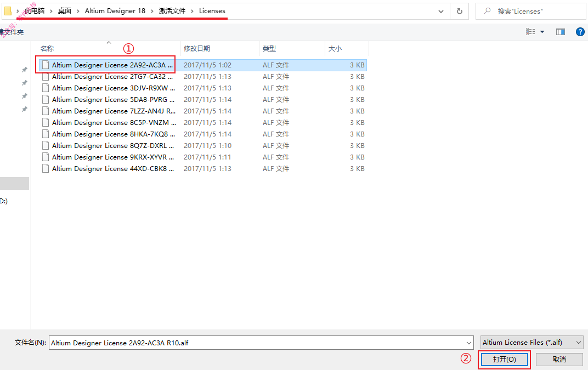Click the 2017/11/5 1:10 date cell
This screenshot has height=370, width=588.
click(207, 145)
